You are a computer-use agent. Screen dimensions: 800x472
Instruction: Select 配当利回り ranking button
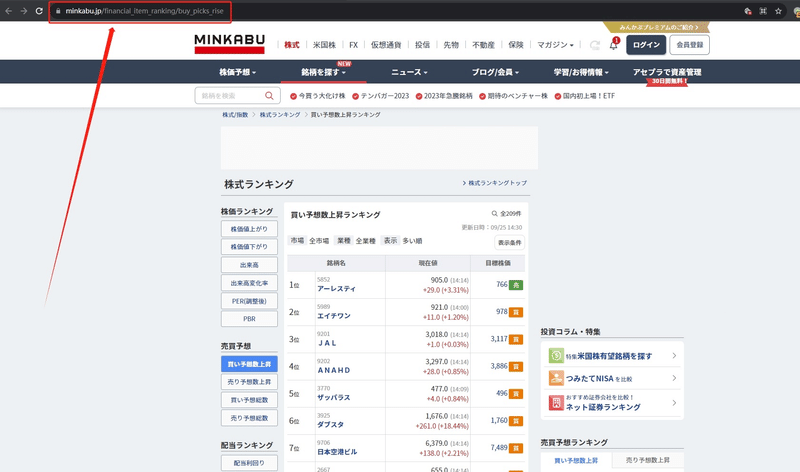pyautogui.click(x=249, y=463)
